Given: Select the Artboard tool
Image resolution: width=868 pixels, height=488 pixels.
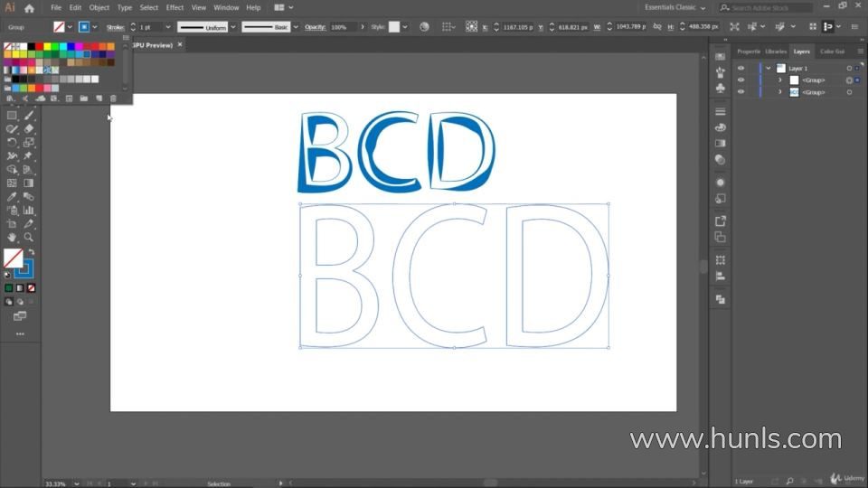Looking at the screenshot, I should click(x=12, y=223).
